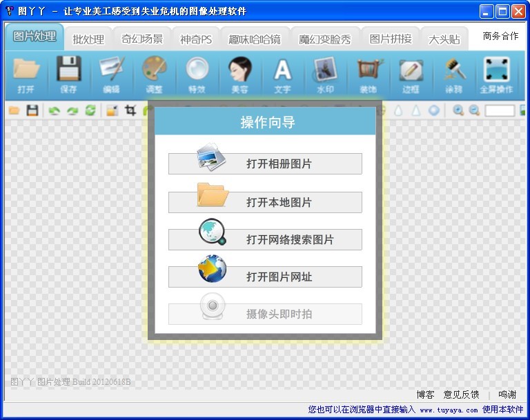Image resolution: width=530 pixels, height=420 pixels.
Task: Click the zoom in magnifier icon
Action: click(458, 110)
